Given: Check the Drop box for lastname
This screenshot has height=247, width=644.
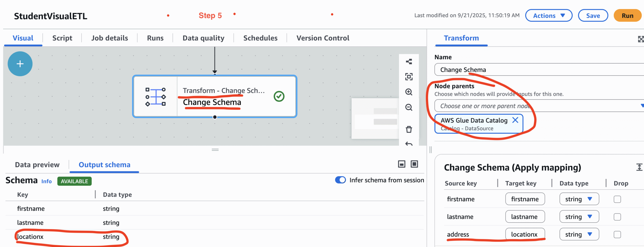Looking at the screenshot, I should [617, 217].
